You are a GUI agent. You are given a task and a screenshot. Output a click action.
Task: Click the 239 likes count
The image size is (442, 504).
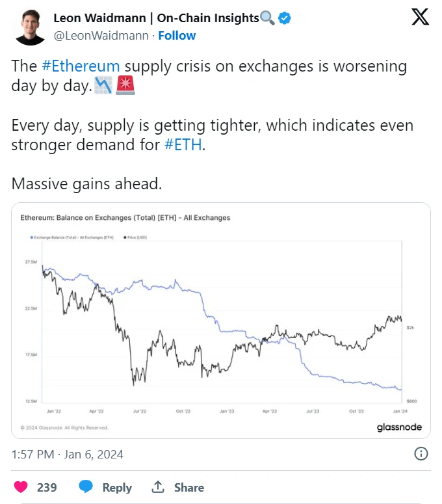(47, 487)
